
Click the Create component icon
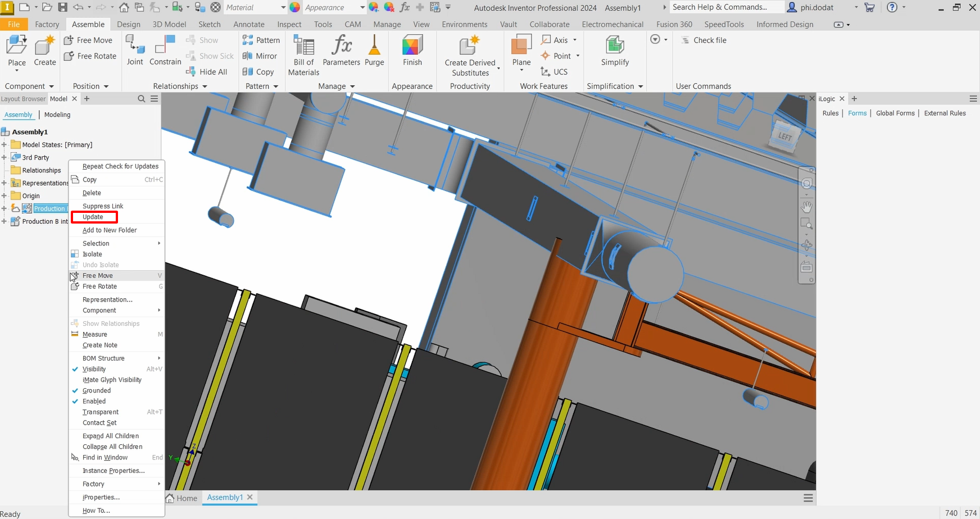(x=45, y=44)
